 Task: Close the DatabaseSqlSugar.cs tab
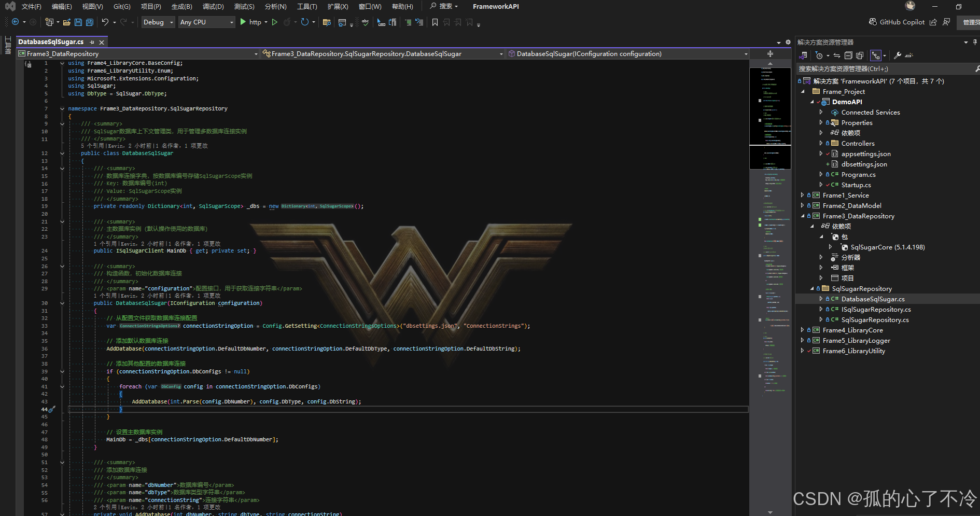(x=102, y=42)
